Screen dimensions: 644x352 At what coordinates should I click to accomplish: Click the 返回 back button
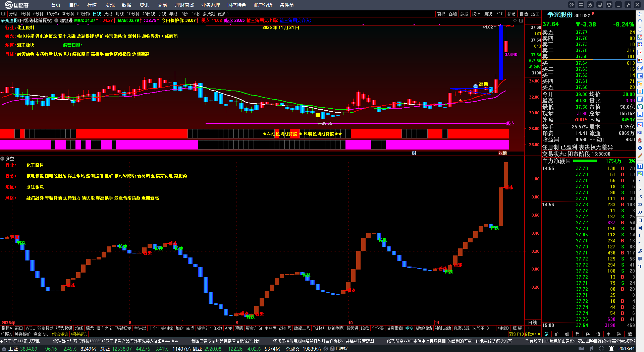coord(535,14)
